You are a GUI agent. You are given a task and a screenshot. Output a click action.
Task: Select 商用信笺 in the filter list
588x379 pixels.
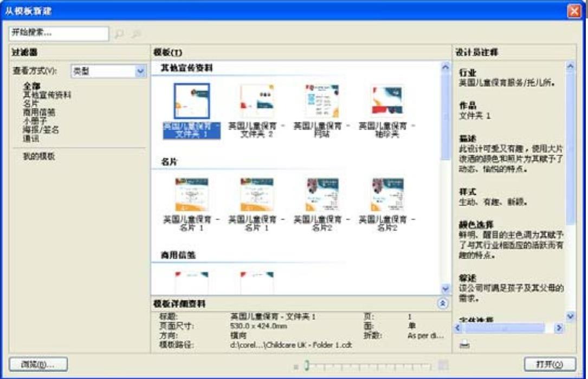coord(39,112)
